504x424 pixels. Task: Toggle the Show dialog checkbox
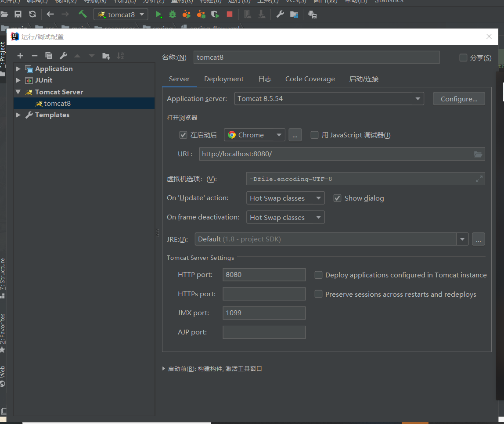(x=337, y=198)
